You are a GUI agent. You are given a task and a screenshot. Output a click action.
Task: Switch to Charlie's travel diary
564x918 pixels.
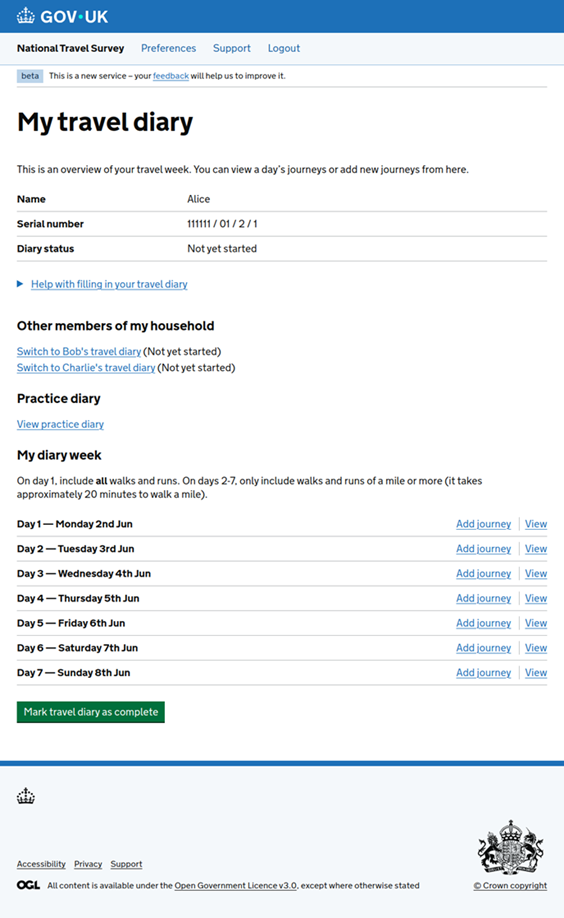(86, 368)
